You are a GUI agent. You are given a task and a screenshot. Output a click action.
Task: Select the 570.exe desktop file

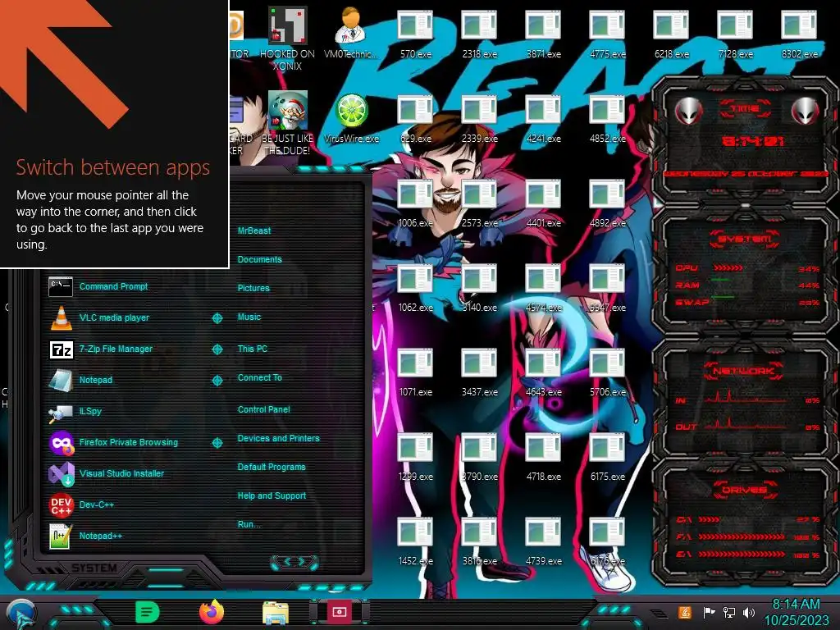[x=415, y=33]
